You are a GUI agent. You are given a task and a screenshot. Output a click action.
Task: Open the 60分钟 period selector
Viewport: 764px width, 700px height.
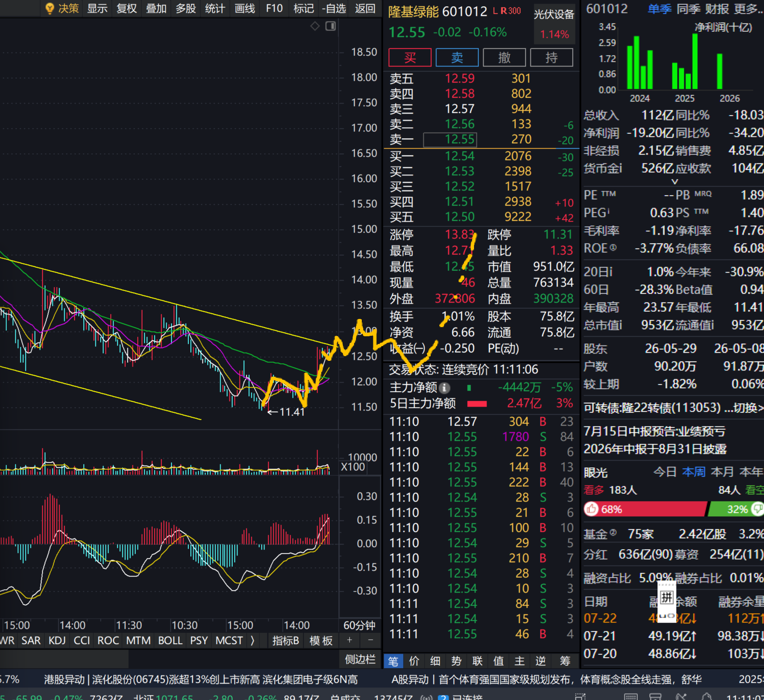pos(359,625)
